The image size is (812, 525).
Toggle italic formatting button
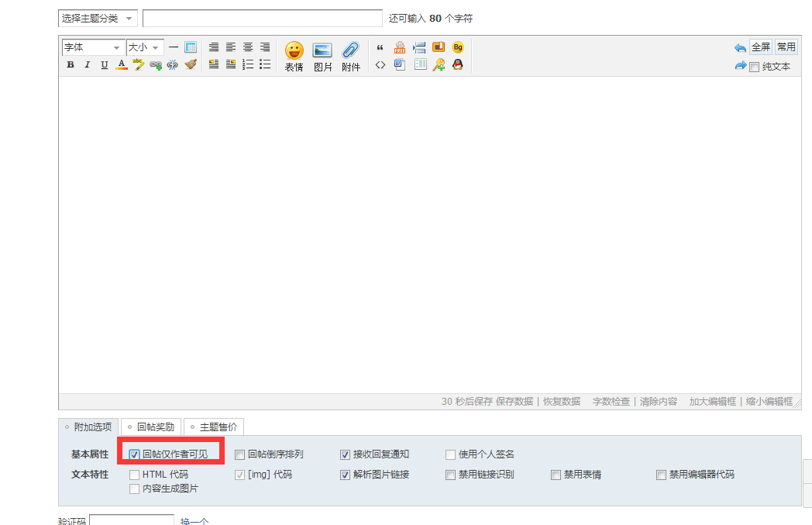pos(88,65)
